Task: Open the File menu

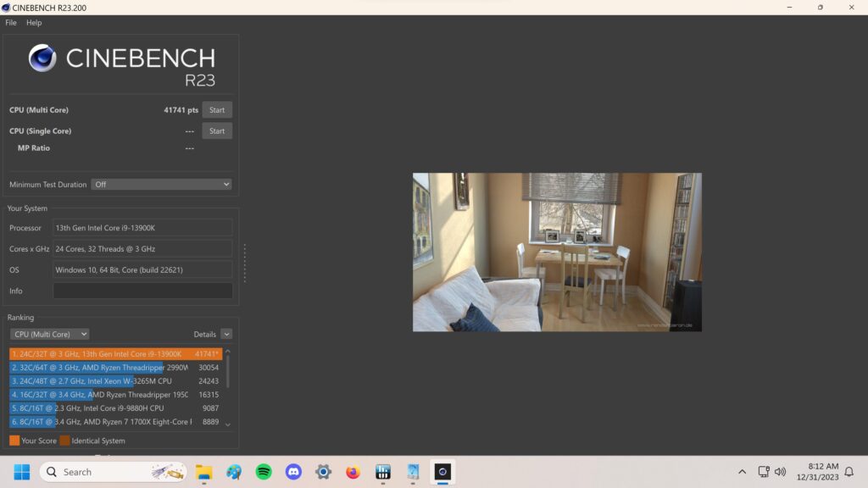Action: tap(10, 23)
